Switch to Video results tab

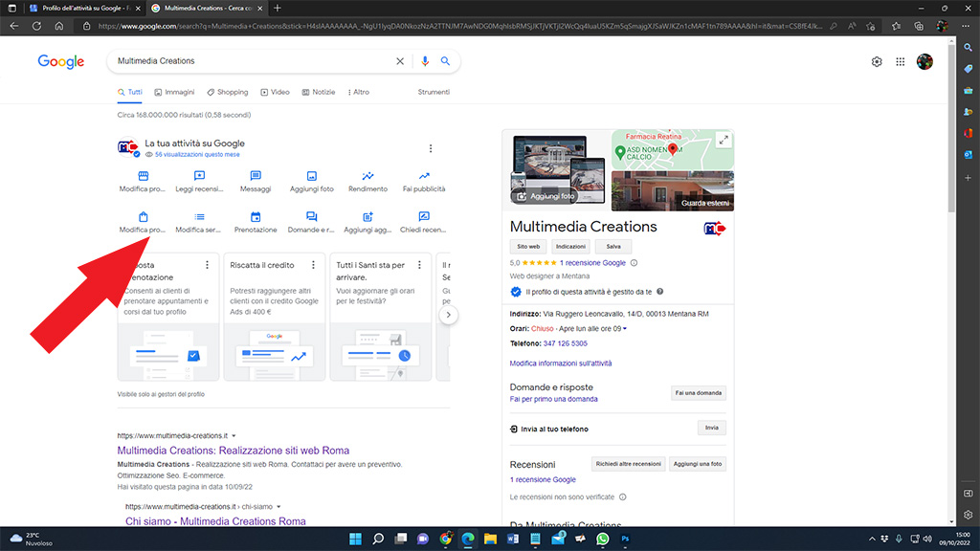(x=275, y=92)
